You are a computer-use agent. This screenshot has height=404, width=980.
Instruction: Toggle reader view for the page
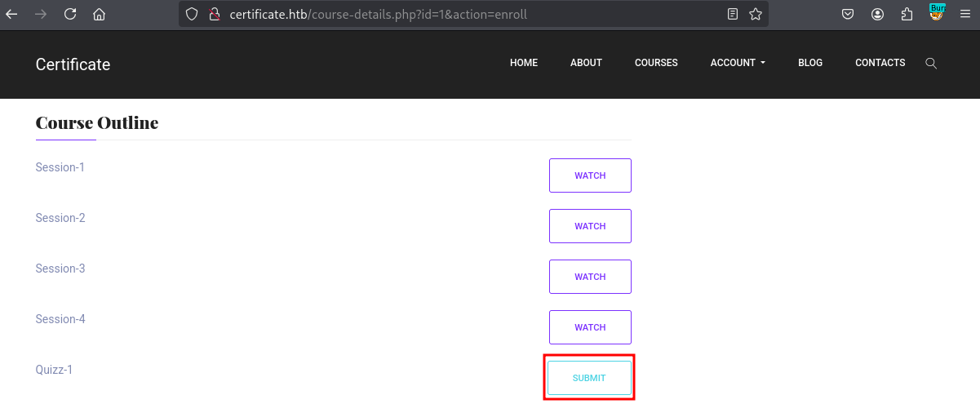tap(733, 14)
